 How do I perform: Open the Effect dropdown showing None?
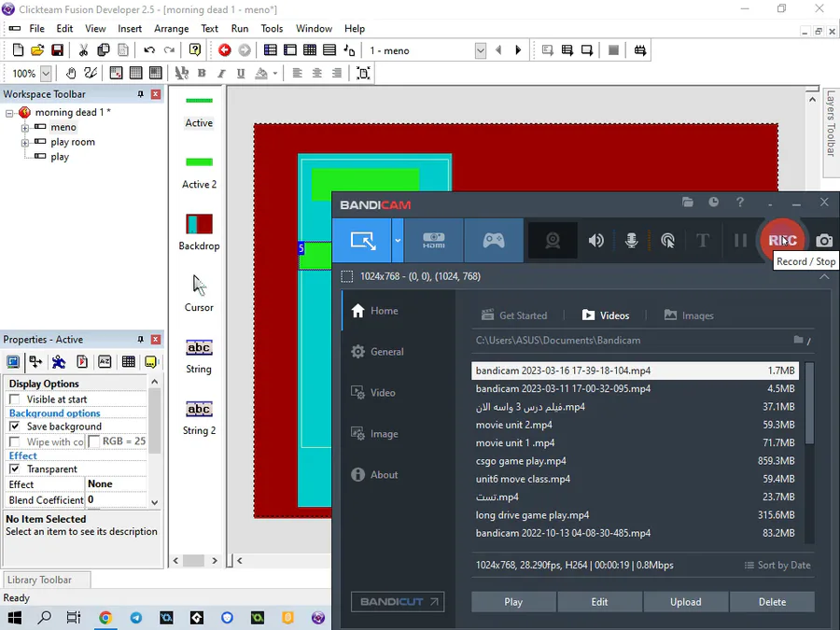(116, 483)
